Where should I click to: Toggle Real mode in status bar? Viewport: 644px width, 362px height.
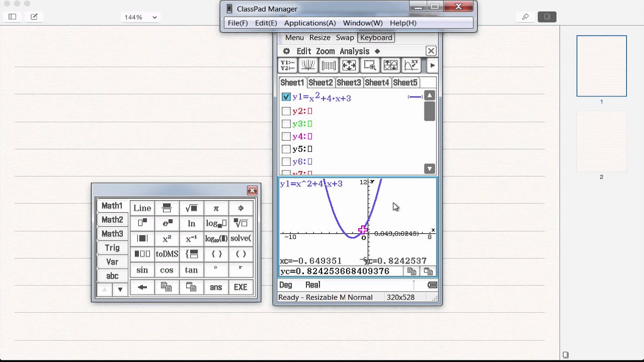pos(312,285)
